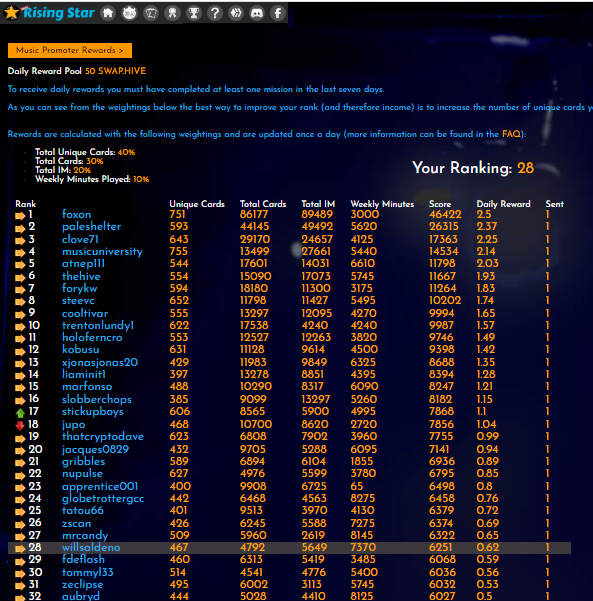Image resolution: width=593 pixels, height=601 pixels.
Task: Click willsaldeno's daily reward 0.62
Action: click(488, 547)
